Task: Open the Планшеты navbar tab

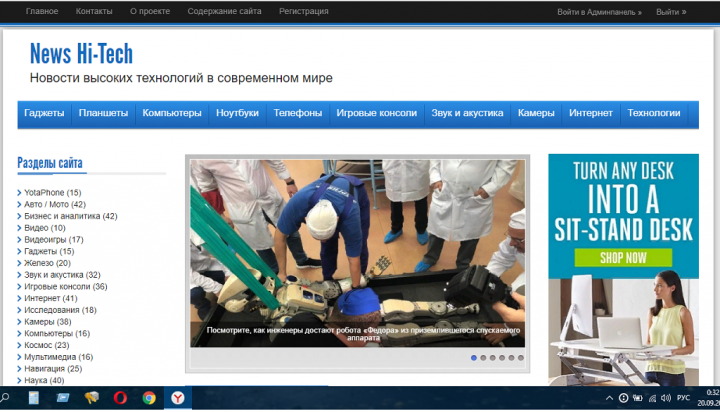Action: tap(103, 113)
